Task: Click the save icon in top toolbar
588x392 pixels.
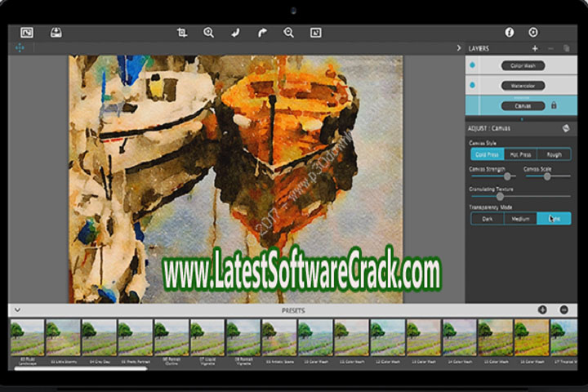Action: pos(56,33)
